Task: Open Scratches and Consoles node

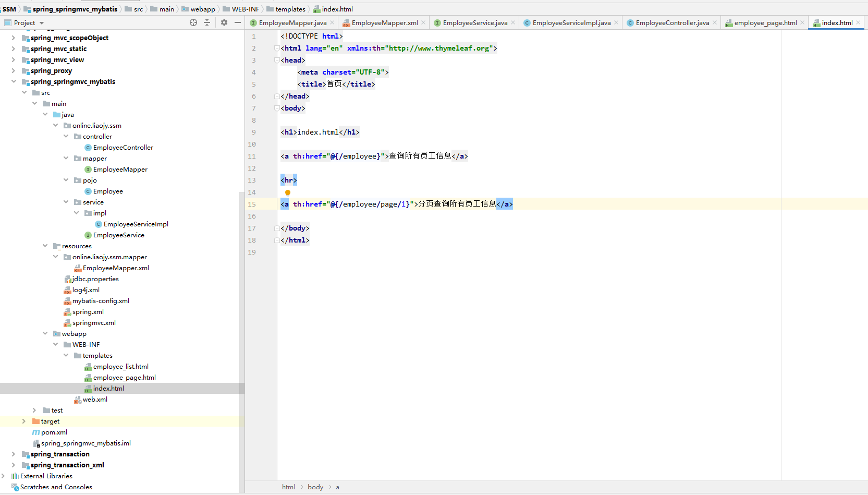Action: (x=56, y=487)
